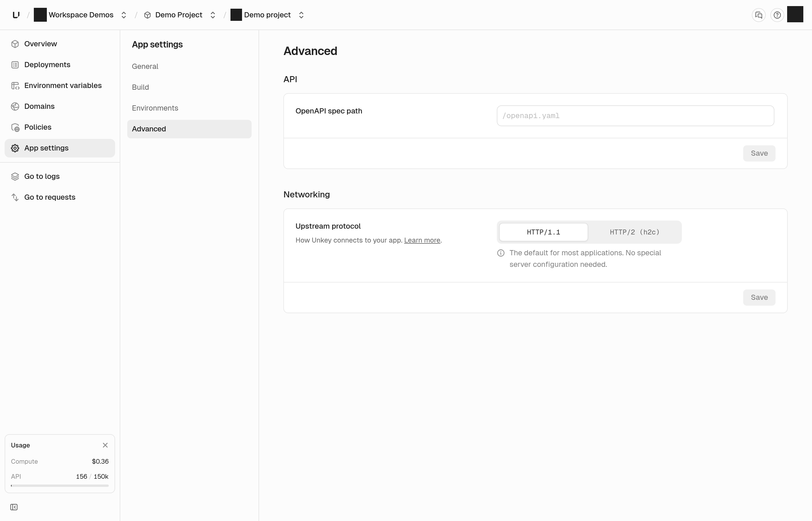Follow the Learn more link
Screen dimensions: 812x521
(422, 240)
